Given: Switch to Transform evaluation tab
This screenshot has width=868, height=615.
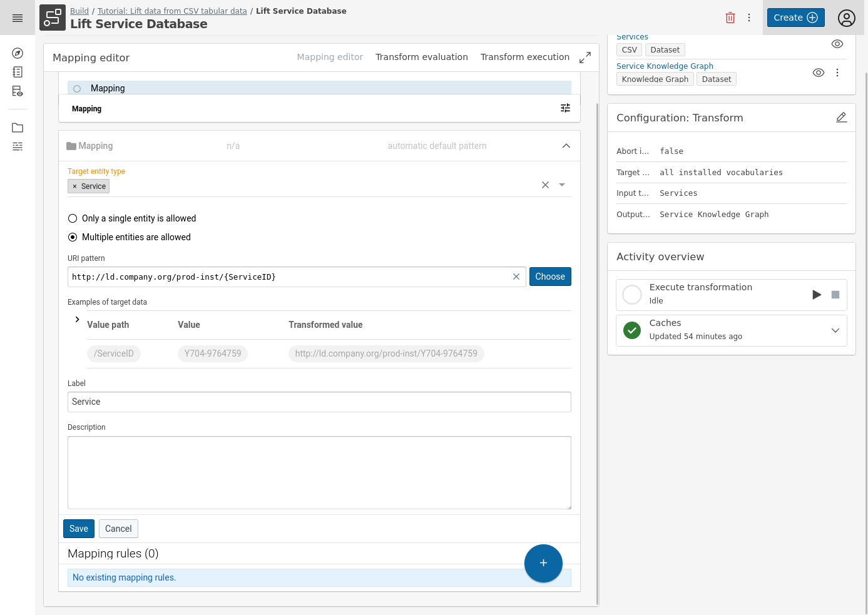Looking at the screenshot, I should click(421, 57).
